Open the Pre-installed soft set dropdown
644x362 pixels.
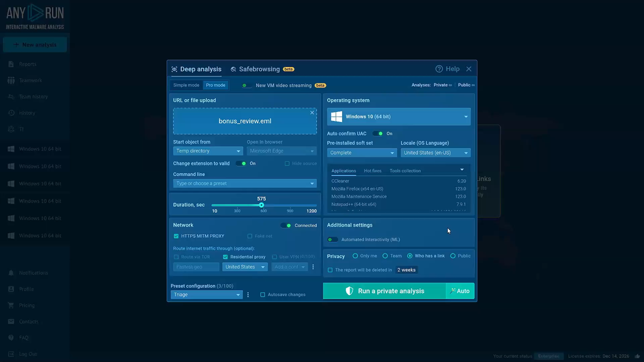pos(362,153)
